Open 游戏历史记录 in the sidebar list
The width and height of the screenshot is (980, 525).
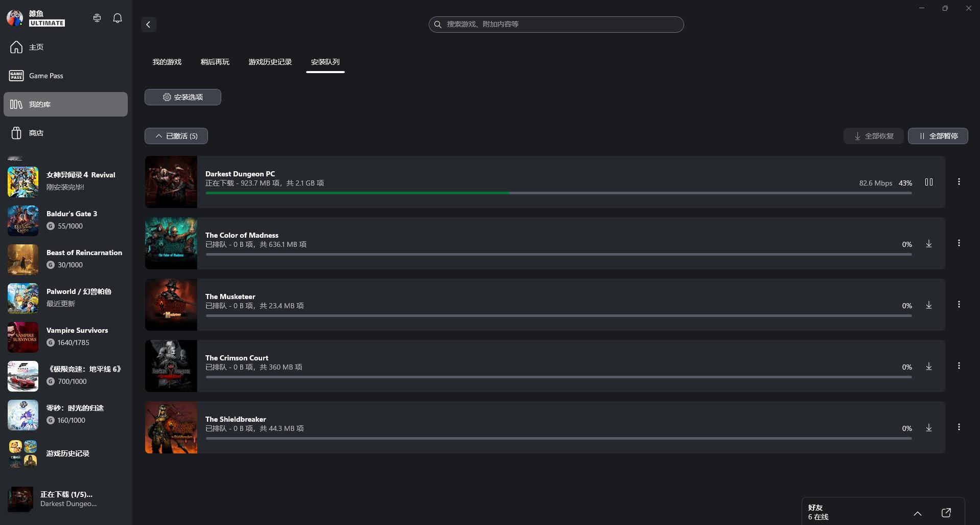65,453
